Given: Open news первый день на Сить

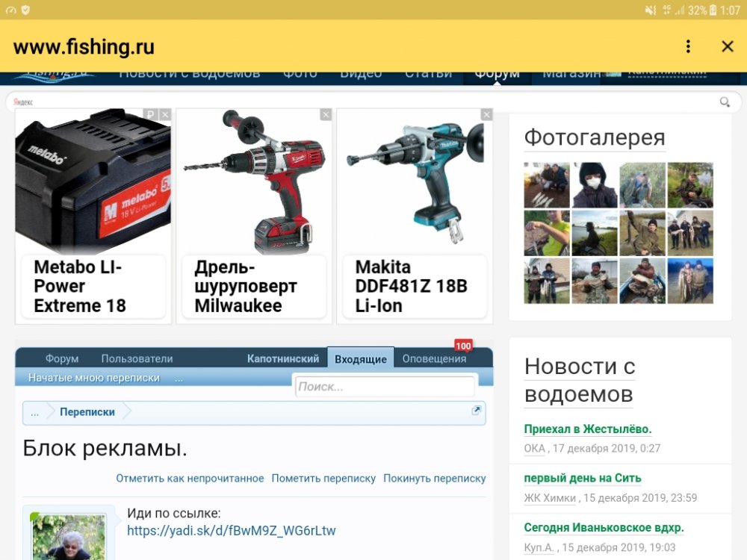Looking at the screenshot, I should (x=582, y=478).
